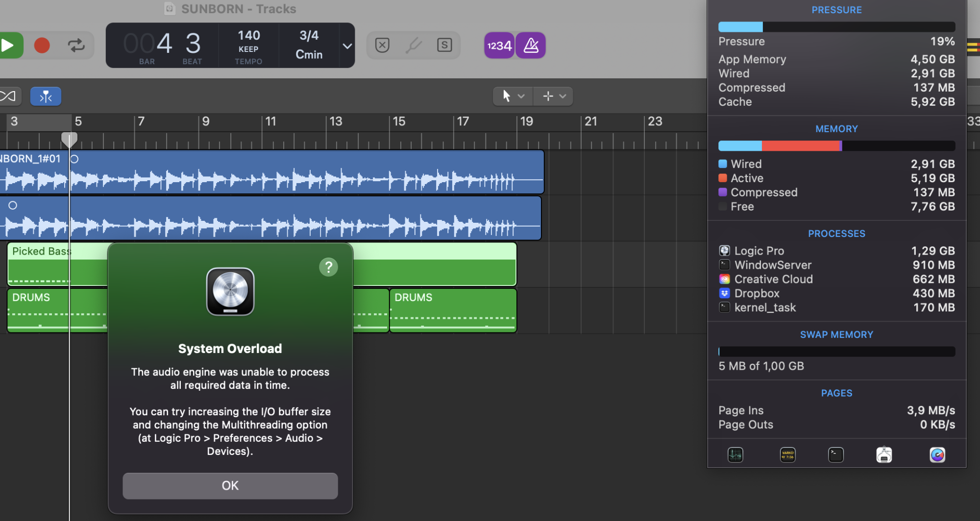Expand the LCD display mode chevron
Screen dimensions: 980x521
[x=347, y=46]
